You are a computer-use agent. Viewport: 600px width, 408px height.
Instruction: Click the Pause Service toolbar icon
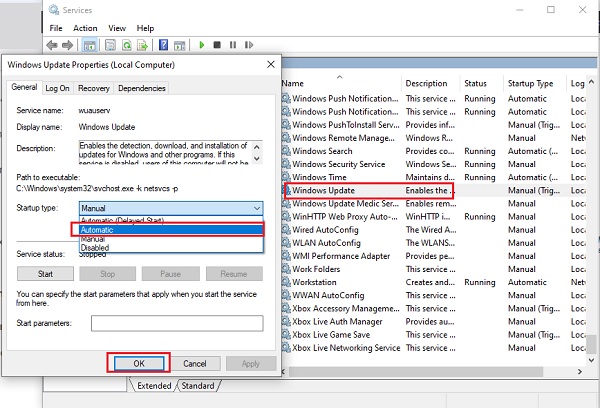tap(233, 45)
